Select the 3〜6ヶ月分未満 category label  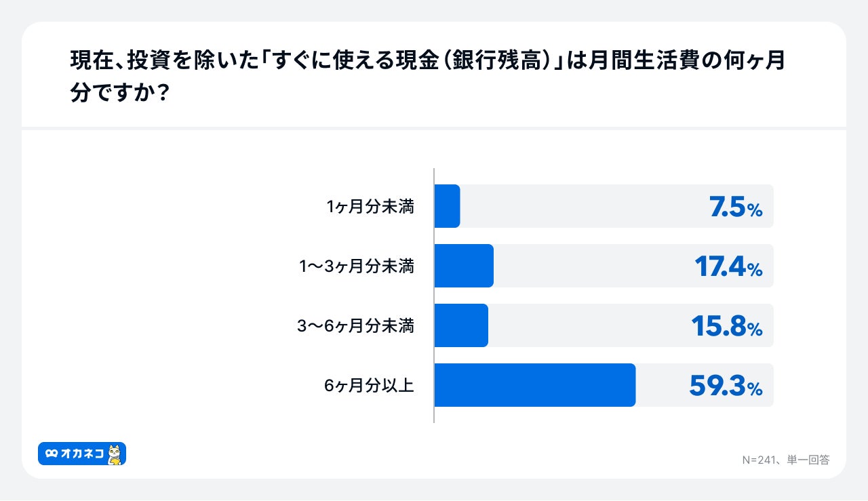(355, 326)
